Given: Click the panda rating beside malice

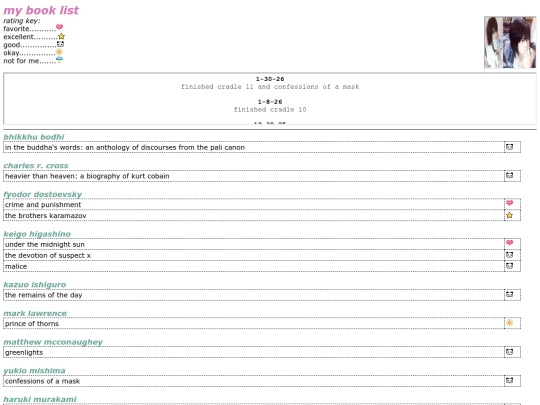Looking at the screenshot, I should (x=509, y=266).
